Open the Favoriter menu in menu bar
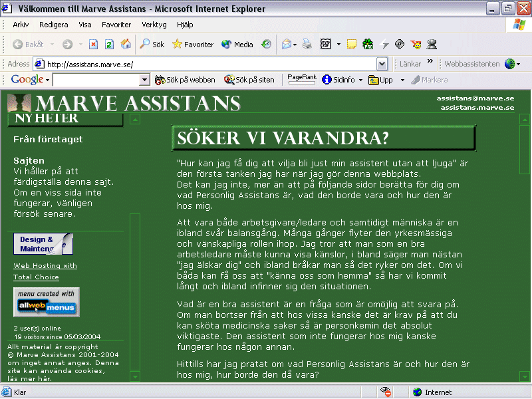The height and width of the screenshot is (399, 532). pyautogui.click(x=116, y=25)
